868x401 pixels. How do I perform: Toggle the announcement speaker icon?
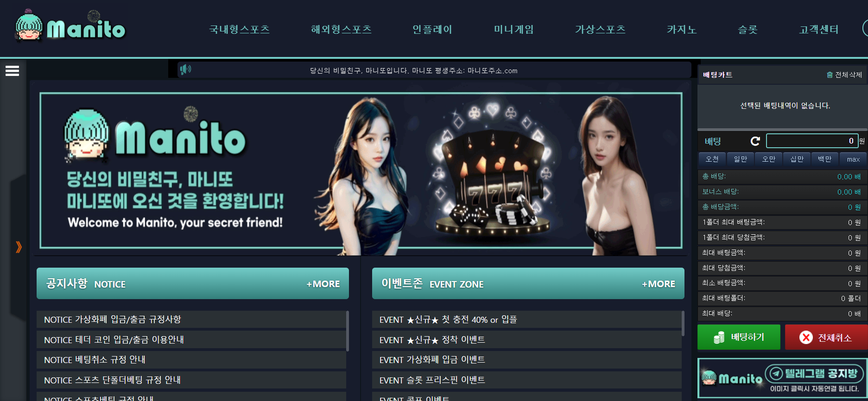[x=185, y=69]
